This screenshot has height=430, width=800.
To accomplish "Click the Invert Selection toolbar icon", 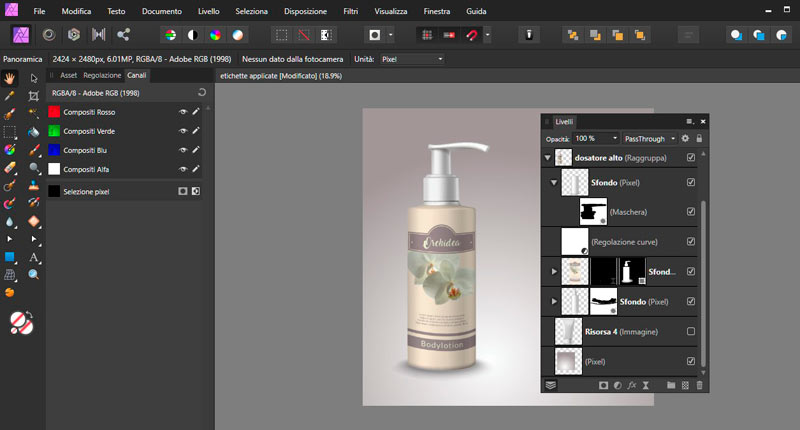I will [326, 35].
